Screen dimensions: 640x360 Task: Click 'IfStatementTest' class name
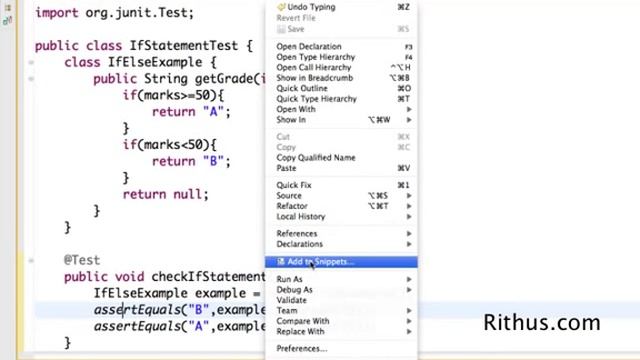coord(183,45)
